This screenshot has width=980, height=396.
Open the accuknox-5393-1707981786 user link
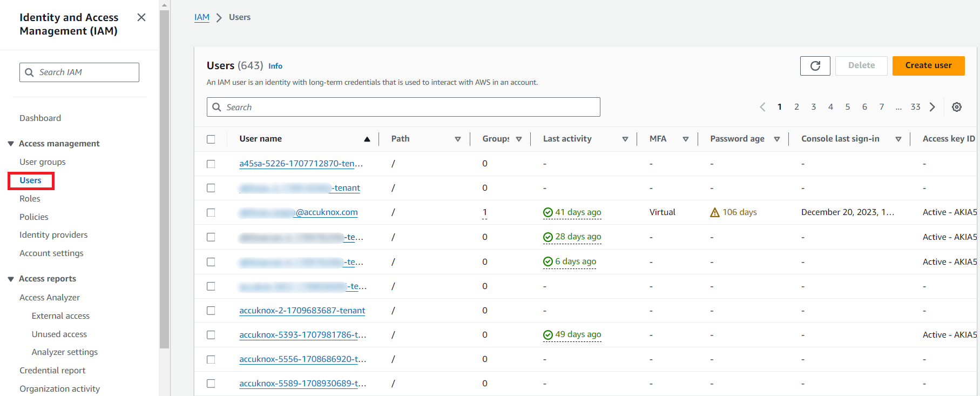point(302,335)
